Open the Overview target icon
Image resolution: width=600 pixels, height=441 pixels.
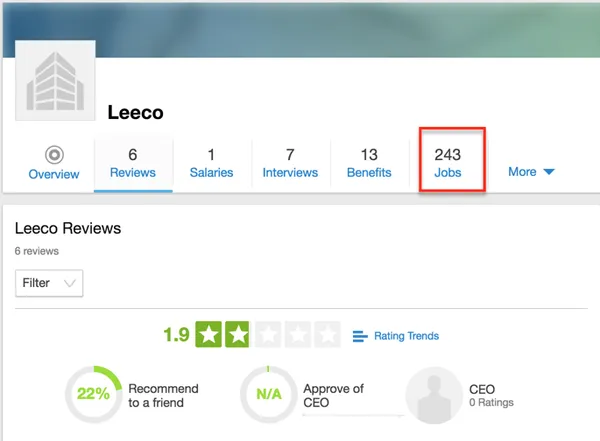click(54, 155)
